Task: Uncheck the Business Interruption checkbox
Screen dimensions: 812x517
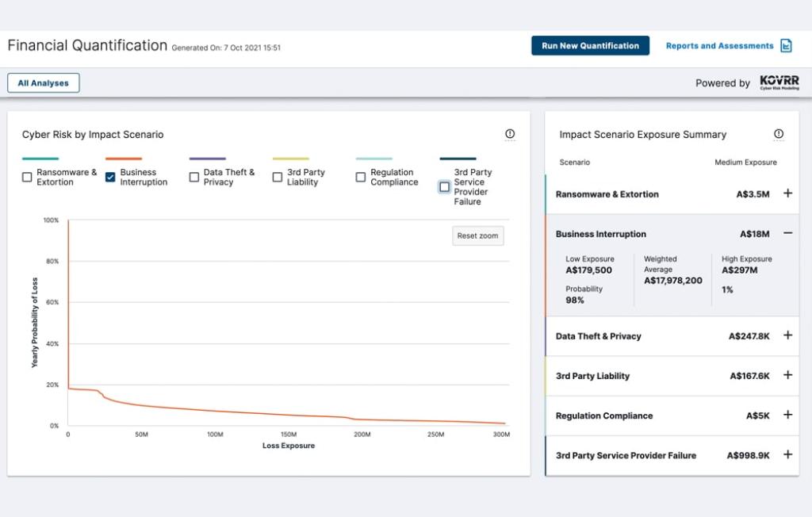Action: [110, 178]
